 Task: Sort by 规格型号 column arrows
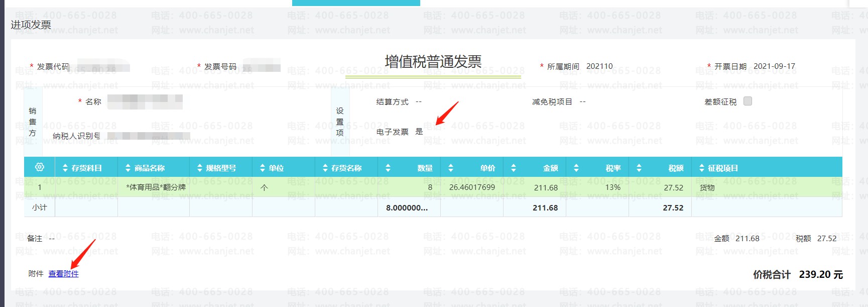click(200, 168)
